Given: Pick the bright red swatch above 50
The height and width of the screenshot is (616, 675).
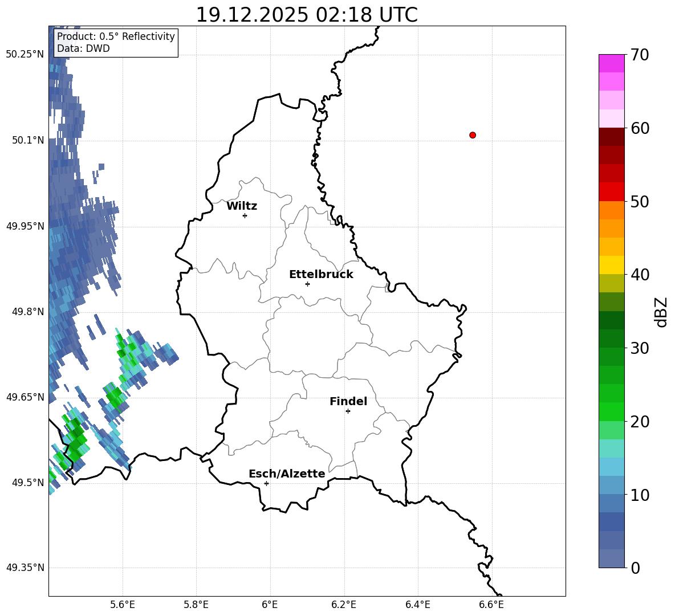Looking at the screenshot, I should pyautogui.click(x=611, y=192).
